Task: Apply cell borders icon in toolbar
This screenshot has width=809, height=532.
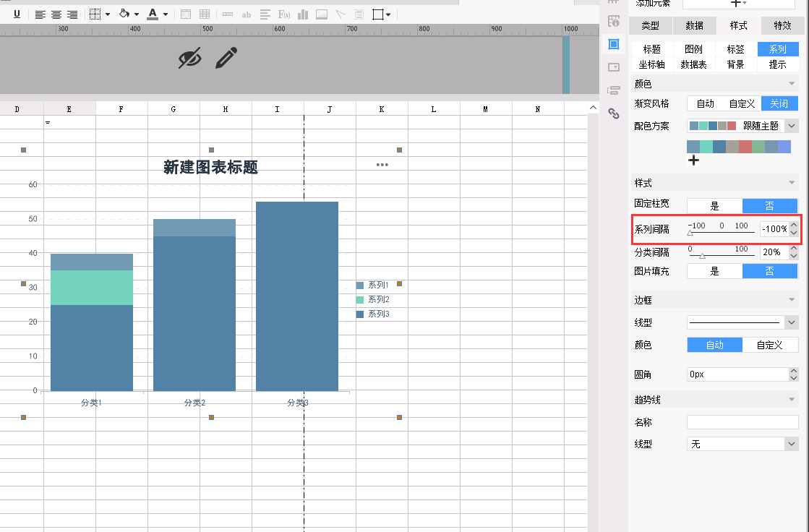Action: tap(95, 14)
